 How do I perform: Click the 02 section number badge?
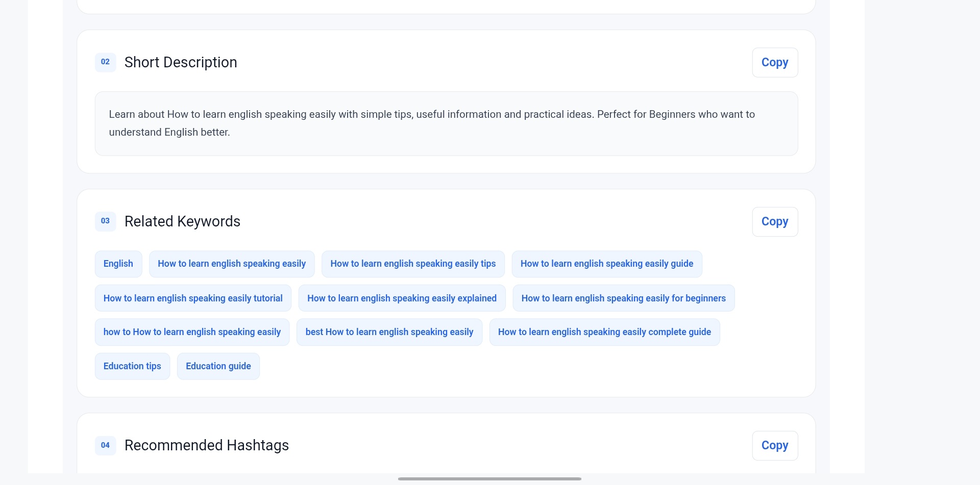click(x=105, y=62)
